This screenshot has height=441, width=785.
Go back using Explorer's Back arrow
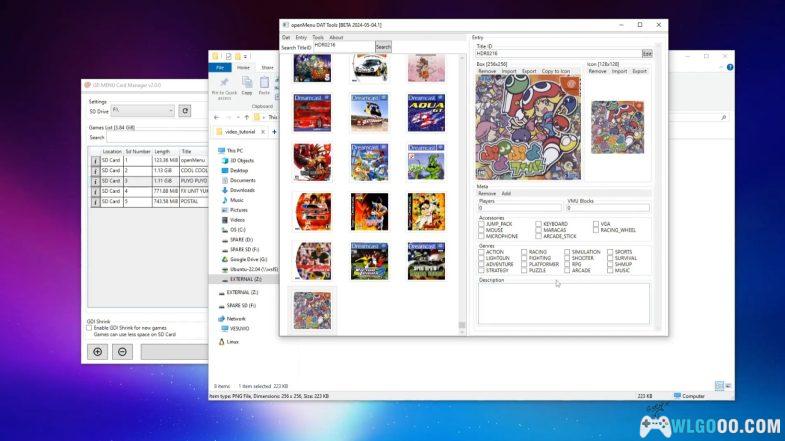pyautogui.click(x=217, y=117)
